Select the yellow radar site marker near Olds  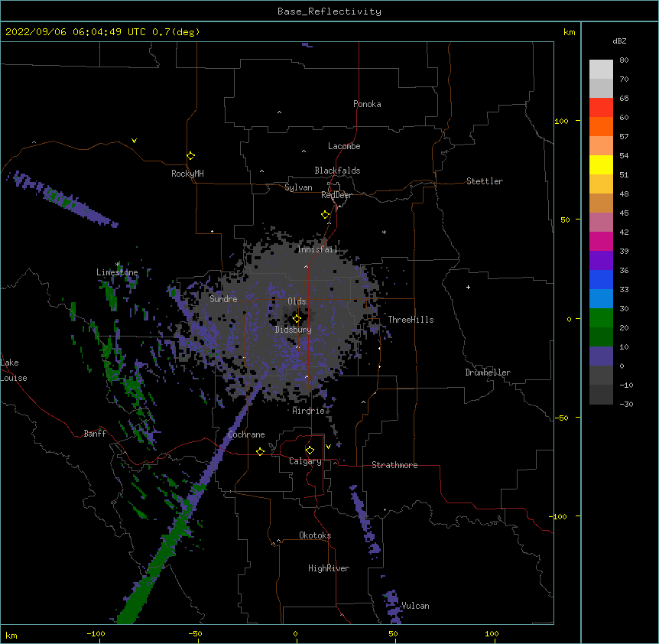tap(297, 319)
